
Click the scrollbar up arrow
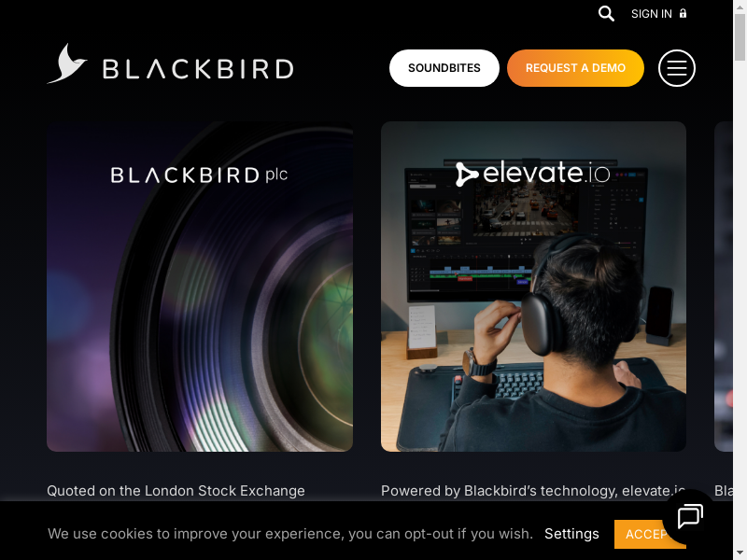pos(740,6)
